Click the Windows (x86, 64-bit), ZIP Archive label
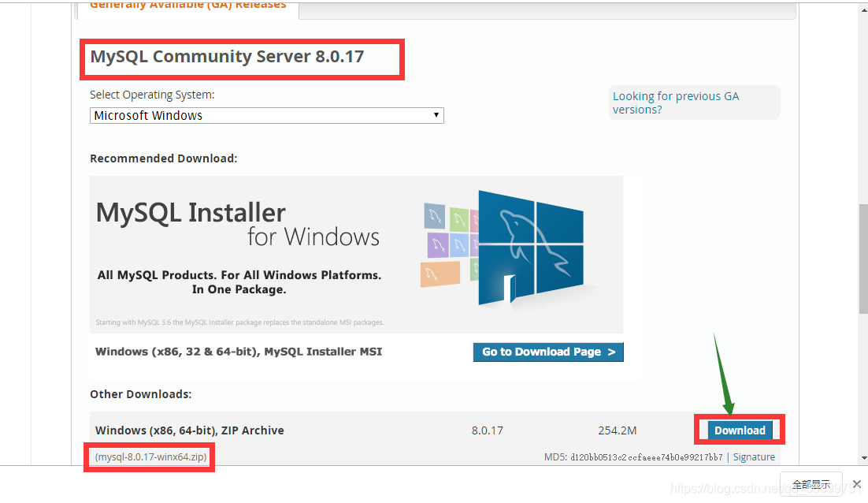This screenshot has width=868, height=503. click(x=189, y=430)
